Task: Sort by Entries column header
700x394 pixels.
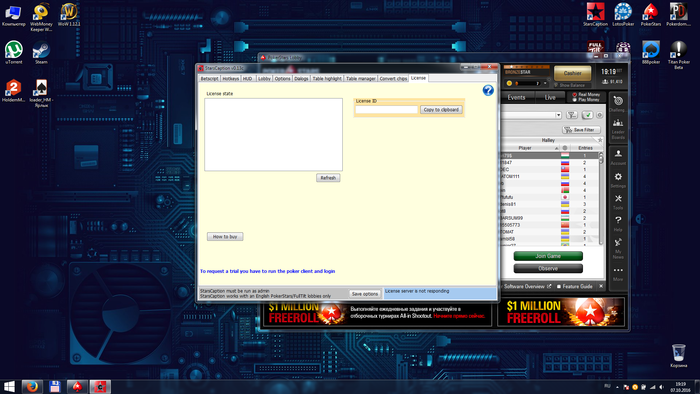Action: 585,148
